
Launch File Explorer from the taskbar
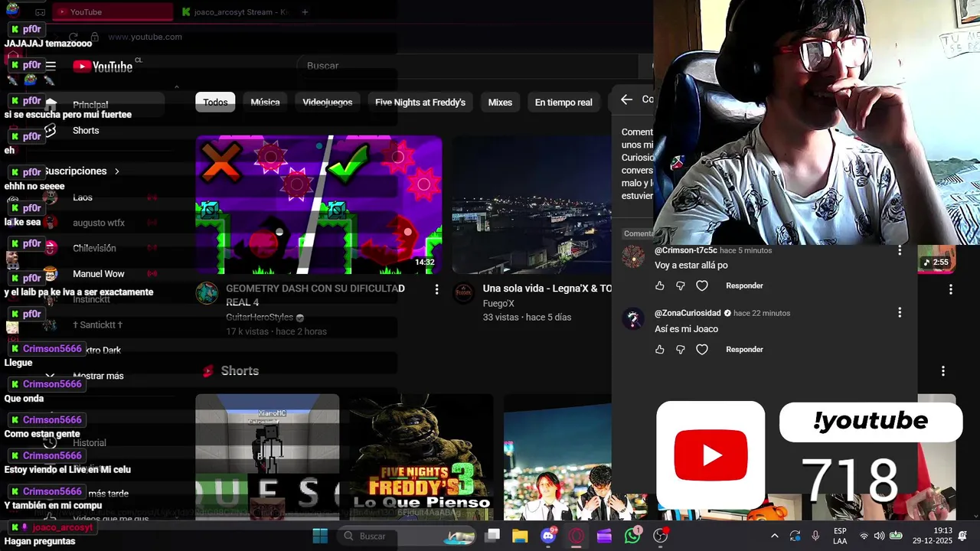520,536
